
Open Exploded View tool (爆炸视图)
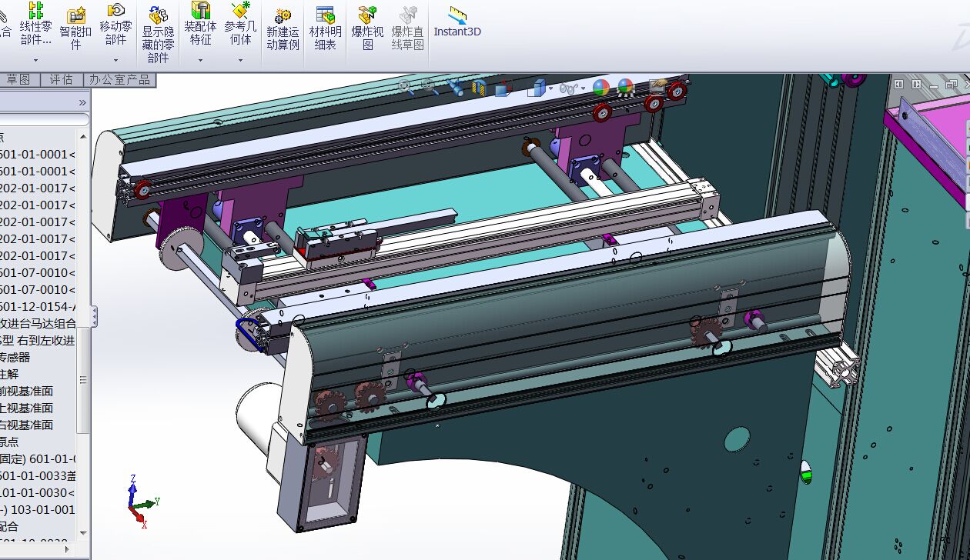coord(367,28)
